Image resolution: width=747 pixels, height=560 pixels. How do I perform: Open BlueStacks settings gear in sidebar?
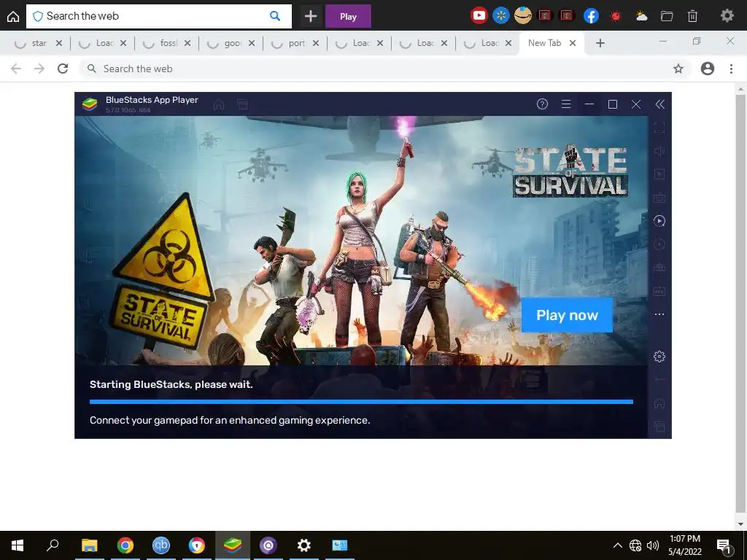(659, 356)
